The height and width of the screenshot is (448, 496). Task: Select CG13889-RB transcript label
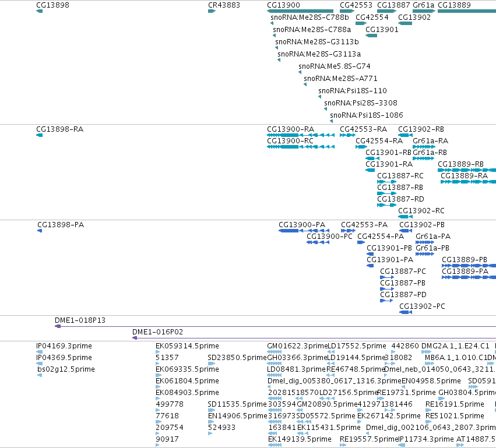pos(460,164)
